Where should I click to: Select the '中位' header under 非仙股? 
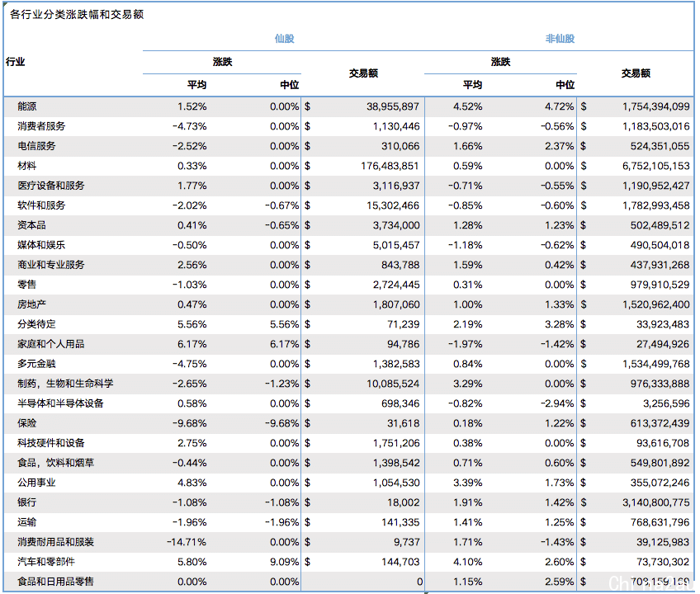click(x=565, y=85)
